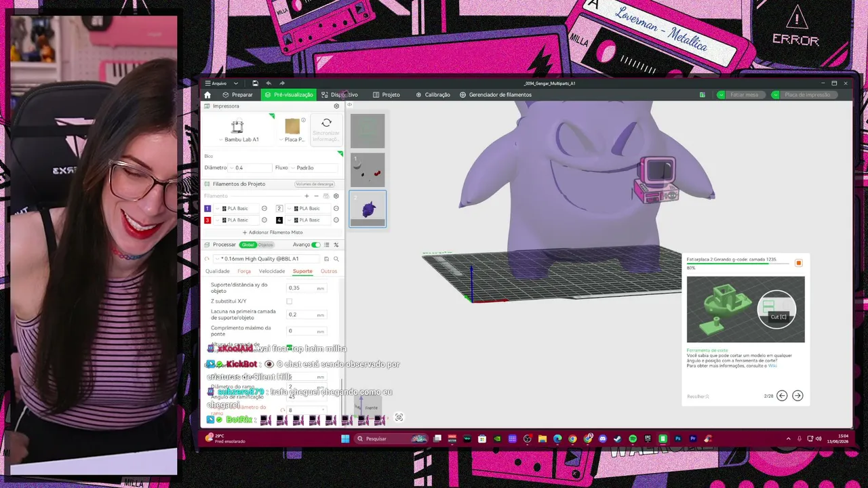Open the Home page icon
The image size is (868, 488).
tap(208, 95)
